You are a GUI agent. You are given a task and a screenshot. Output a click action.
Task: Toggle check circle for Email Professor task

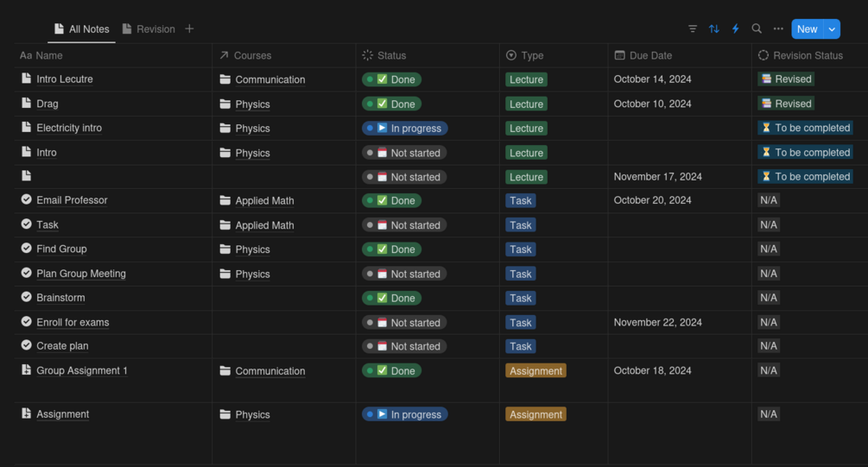pyautogui.click(x=26, y=199)
